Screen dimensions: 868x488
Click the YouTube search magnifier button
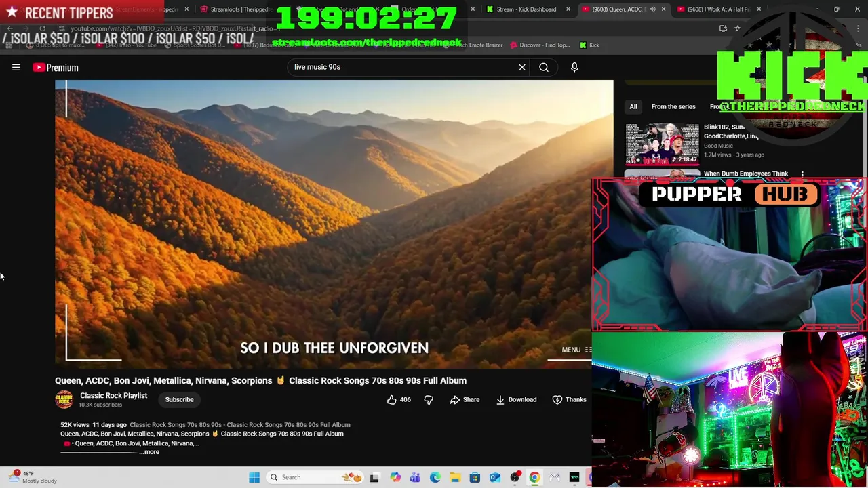coord(544,67)
